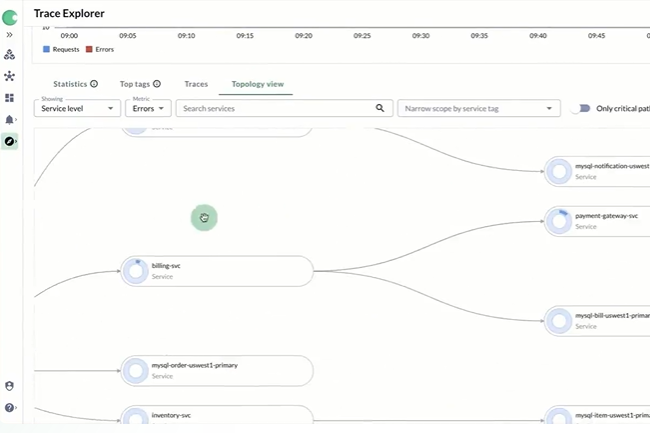Screen dimensions: 650x433
Task: Open the stacked cubes icon in sidebar
Action: point(9,55)
